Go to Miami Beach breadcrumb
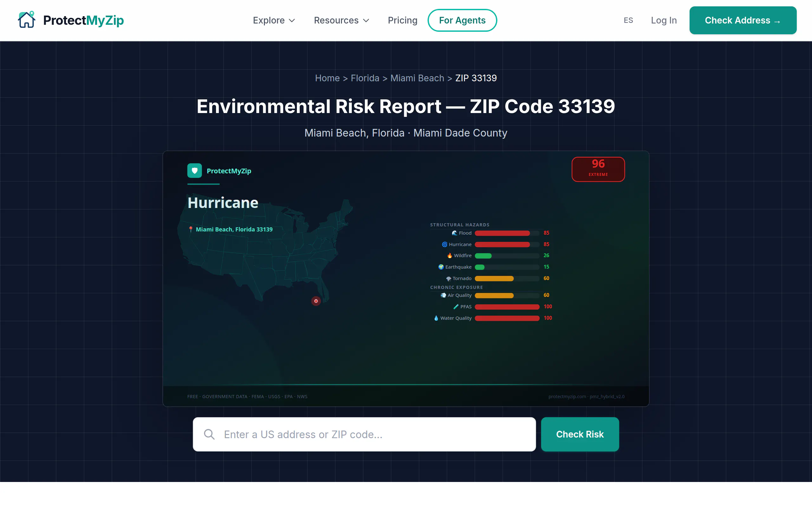 click(x=417, y=78)
